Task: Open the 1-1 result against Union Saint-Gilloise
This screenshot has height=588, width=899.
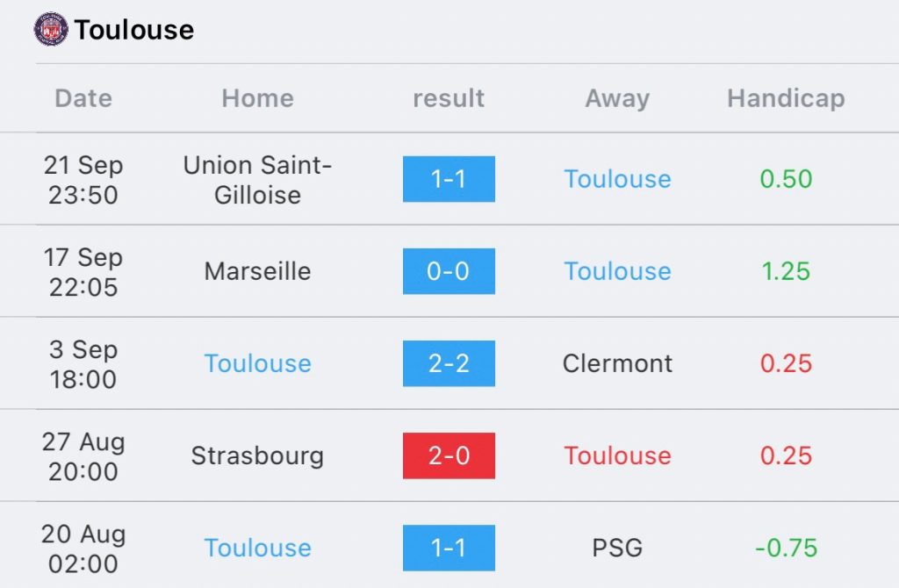Action: [449, 179]
